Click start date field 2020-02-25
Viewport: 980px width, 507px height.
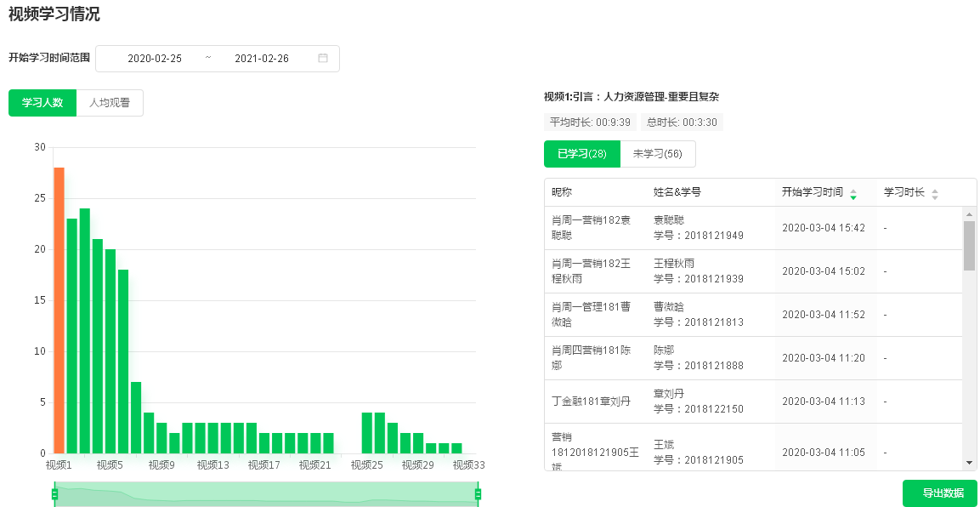point(155,59)
